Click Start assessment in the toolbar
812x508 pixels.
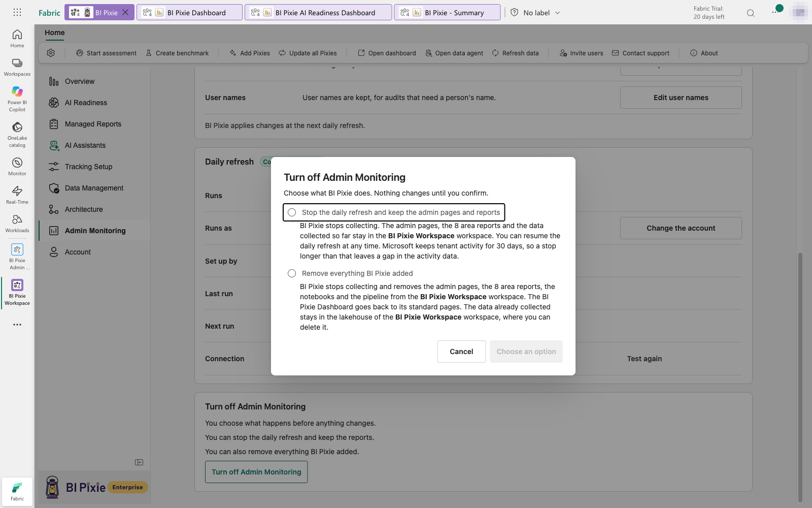point(106,53)
